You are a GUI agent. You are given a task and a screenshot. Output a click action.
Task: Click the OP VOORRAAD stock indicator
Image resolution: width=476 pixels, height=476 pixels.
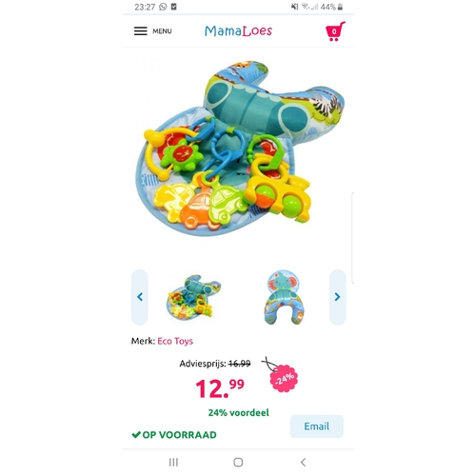174,435
